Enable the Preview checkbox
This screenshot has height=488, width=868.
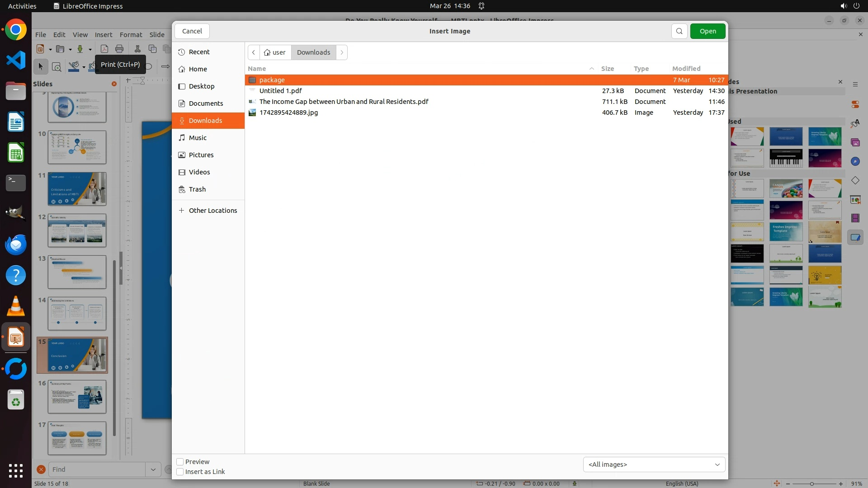tap(180, 462)
